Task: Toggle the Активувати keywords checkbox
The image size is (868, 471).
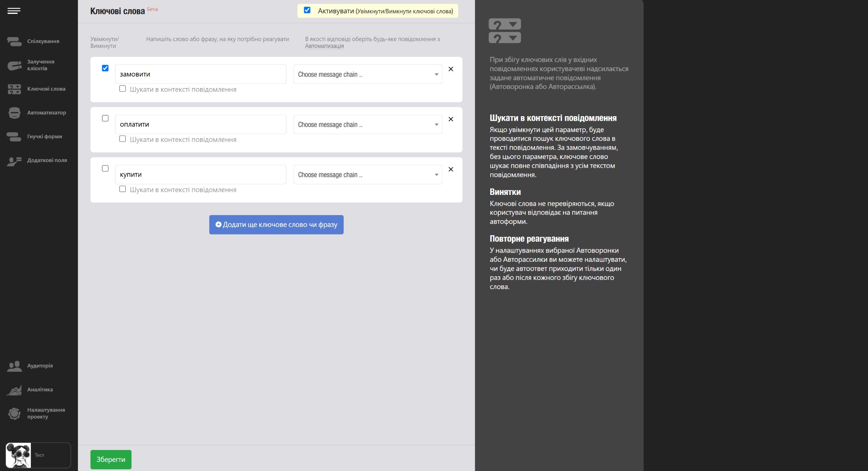Action: click(x=307, y=10)
